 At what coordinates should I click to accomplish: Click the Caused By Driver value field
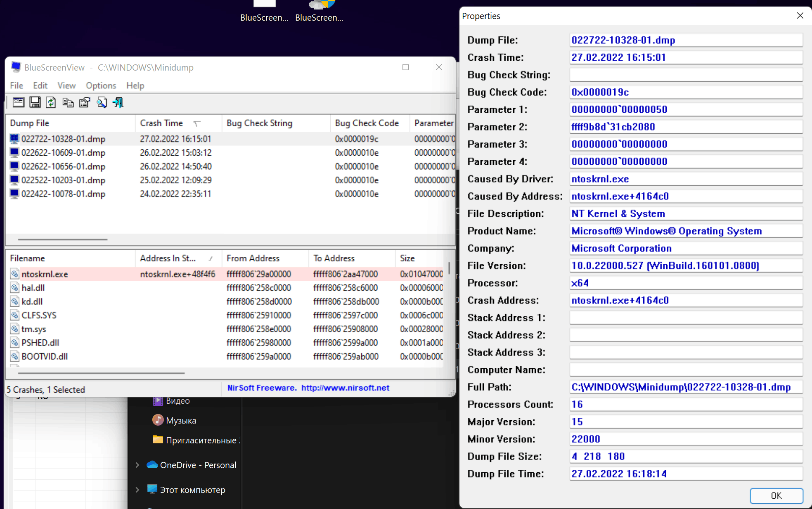pyautogui.click(x=686, y=179)
